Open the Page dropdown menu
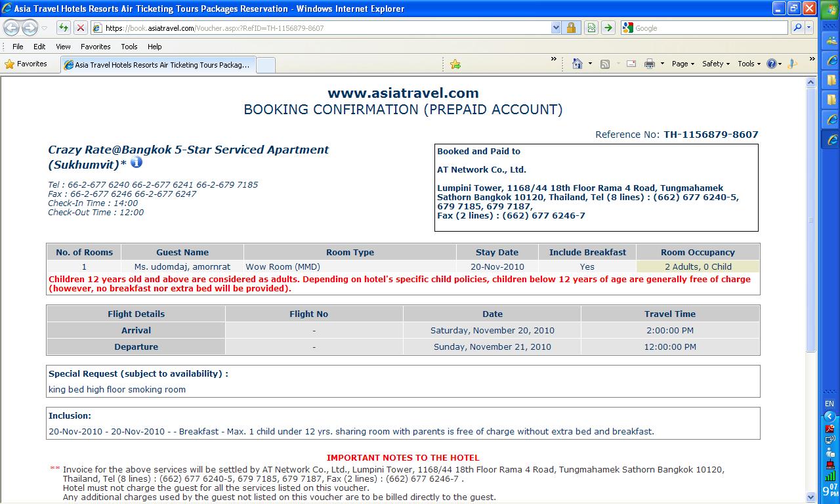The width and height of the screenshot is (840, 504). click(x=683, y=64)
